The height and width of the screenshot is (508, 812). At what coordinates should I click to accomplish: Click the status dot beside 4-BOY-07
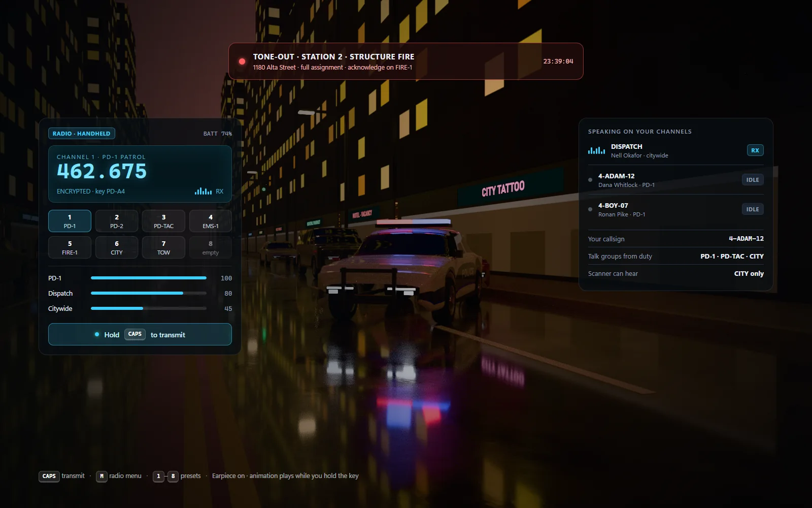[590, 209]
